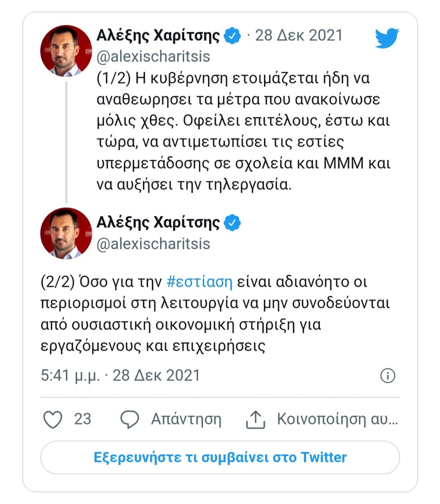440x504 pixels.
Task: Click the share upload icon
Action: (x=255, y=419)
